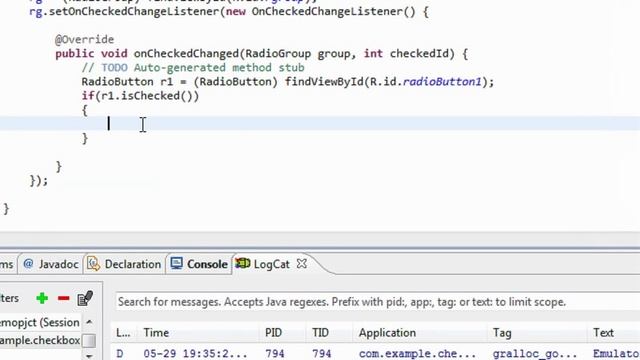Click the Javadoc tab icon
Screen dimensions: 640x360
coord(28,264)
